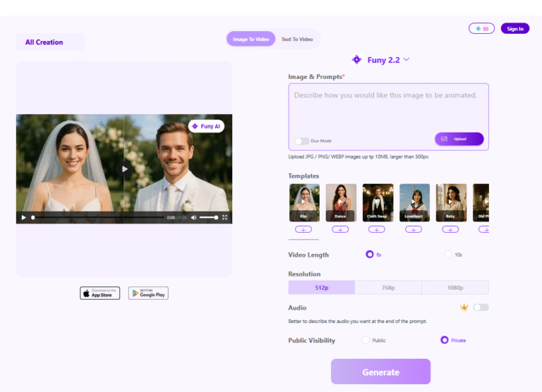Screen dimensions: 542x392
Task: Click the Apple App Store download badge
Action: pyautogui.click(x=100, y=293)
